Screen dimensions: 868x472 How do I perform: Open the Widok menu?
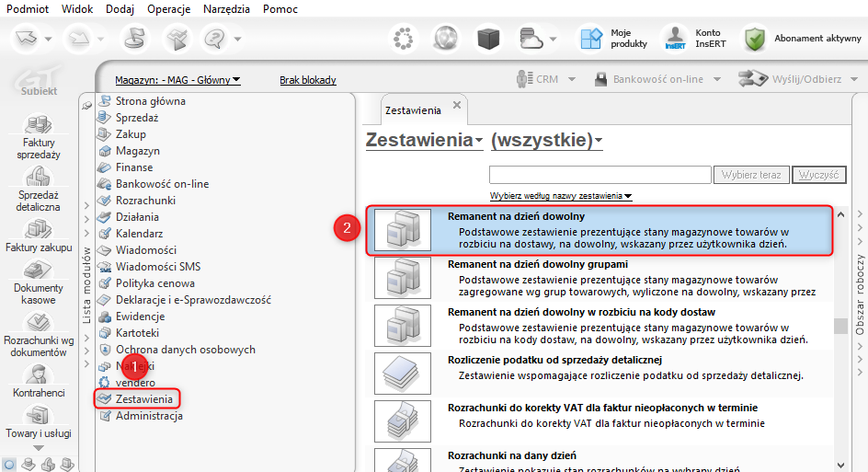pos(77,9)
